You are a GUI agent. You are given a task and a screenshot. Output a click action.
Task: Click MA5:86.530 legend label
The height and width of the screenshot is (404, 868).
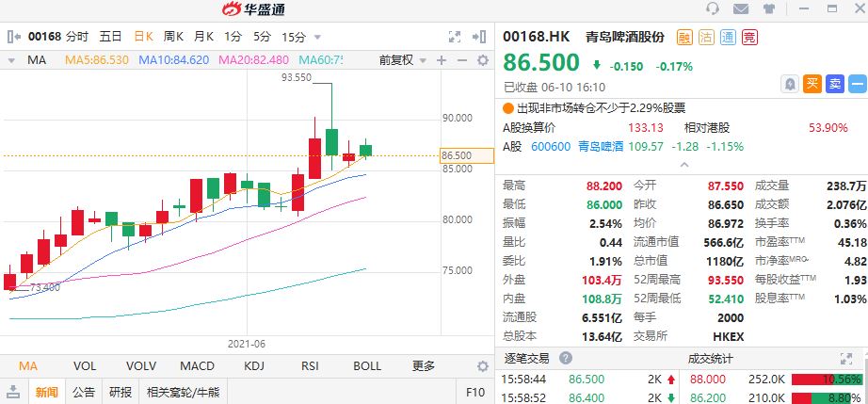[97, 60]
